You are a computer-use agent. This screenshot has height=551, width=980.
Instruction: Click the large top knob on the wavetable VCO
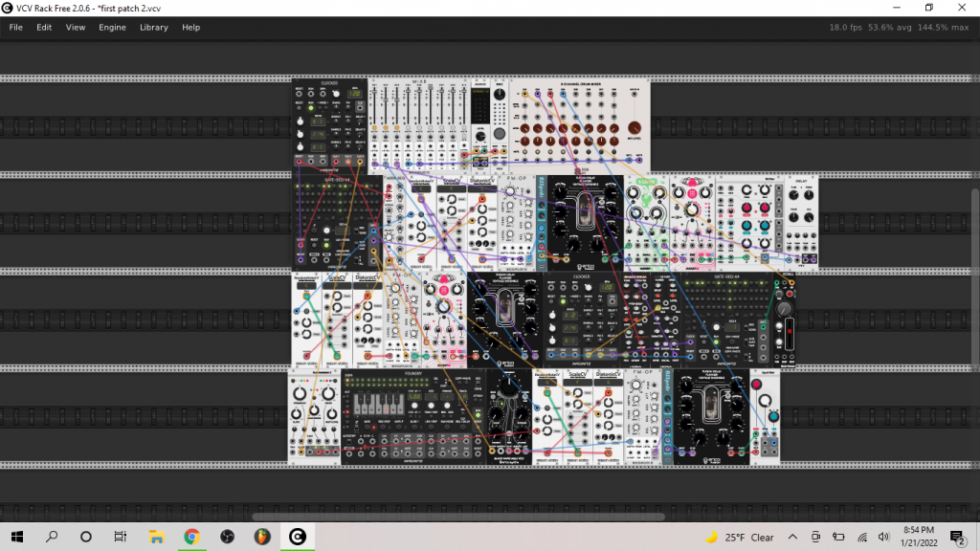[509, 388]
